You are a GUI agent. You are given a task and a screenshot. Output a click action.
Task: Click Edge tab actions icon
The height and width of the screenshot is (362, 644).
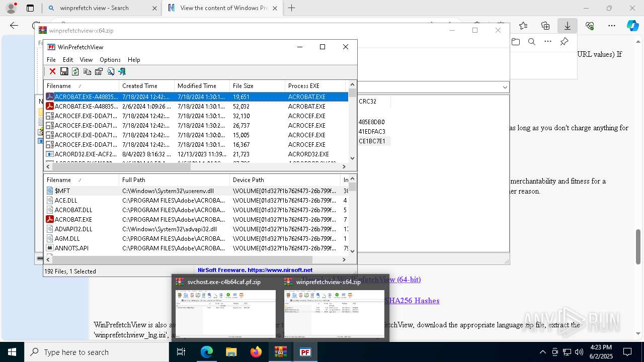[30, 8]
